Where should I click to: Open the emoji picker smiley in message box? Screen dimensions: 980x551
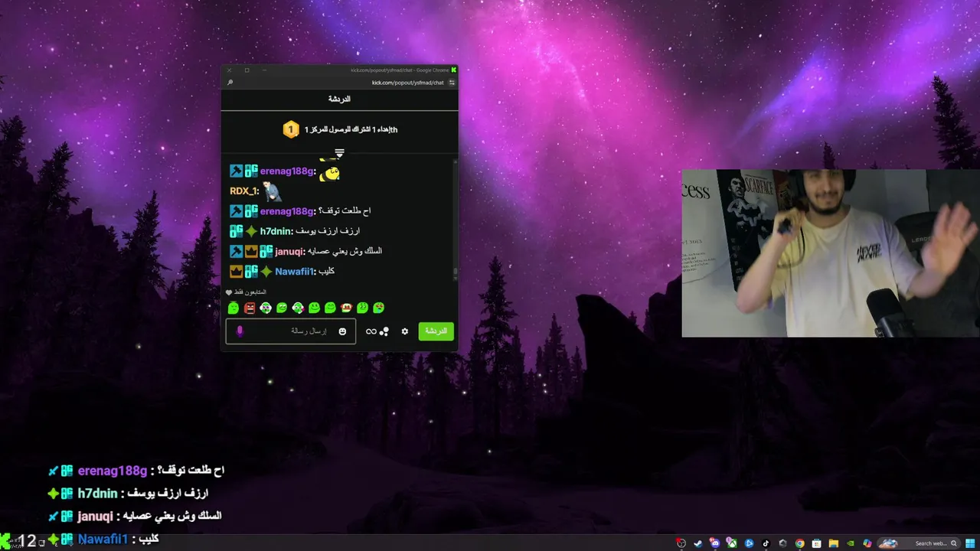[x=342, y=331]
